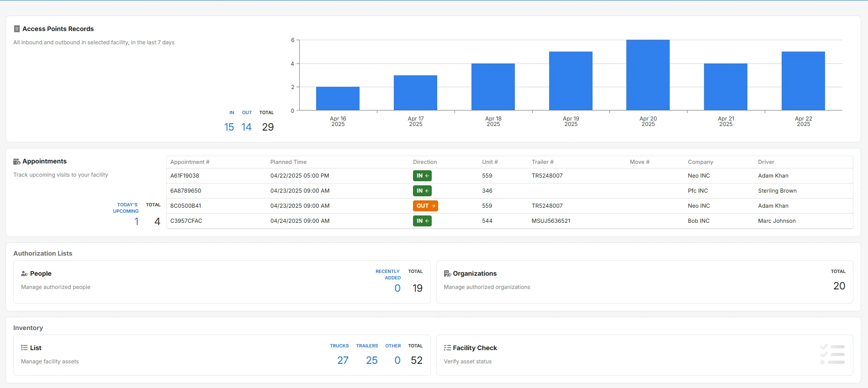Click the IN badge for appointment A61F19038
Image resolution: width=868 pixels, height=388 pixels.
coord(422,176)
